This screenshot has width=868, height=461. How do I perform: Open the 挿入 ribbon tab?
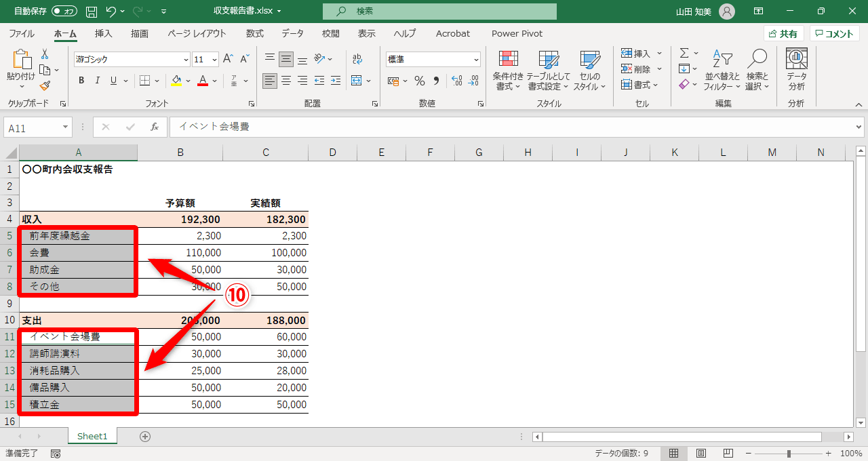(104, 33)
